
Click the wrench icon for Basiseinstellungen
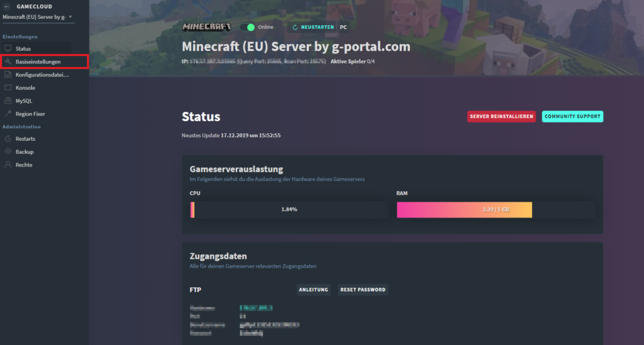(8, 62)
